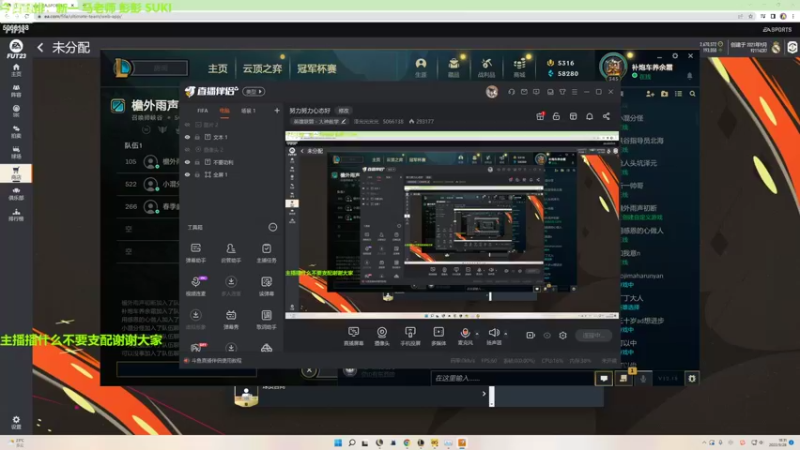Expand microphone options arrow

(x=477, y=334)
